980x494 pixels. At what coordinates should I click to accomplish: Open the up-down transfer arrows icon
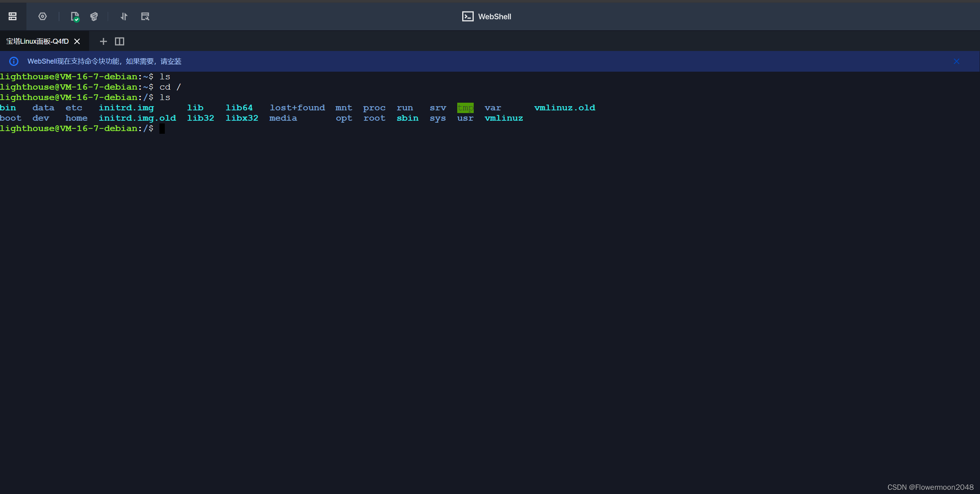point(124,16)
